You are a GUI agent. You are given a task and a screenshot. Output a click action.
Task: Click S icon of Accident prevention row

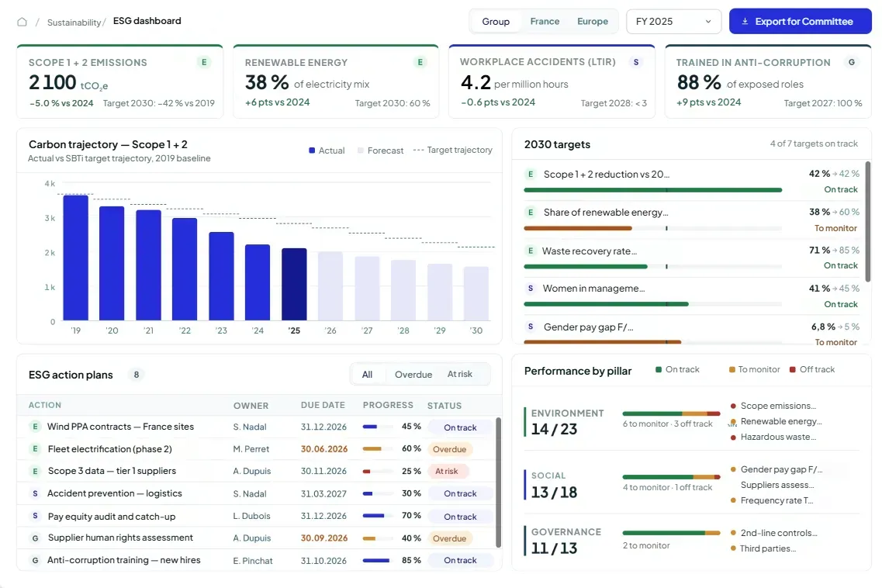pos(35,493)
